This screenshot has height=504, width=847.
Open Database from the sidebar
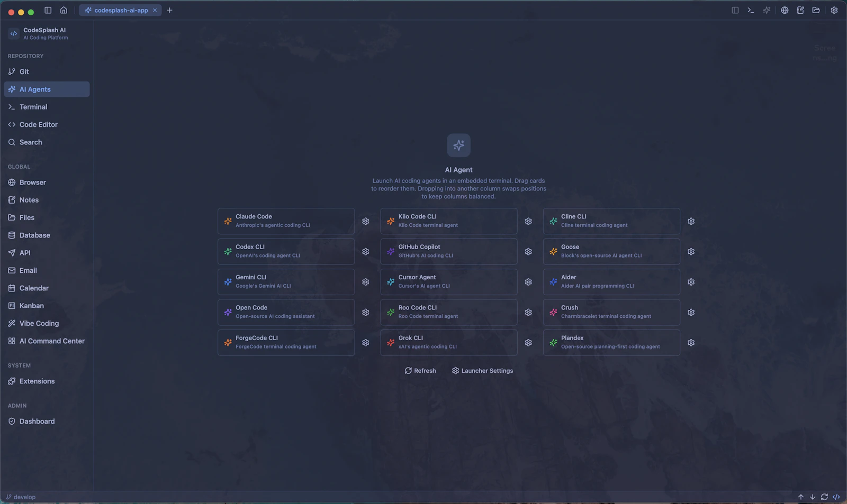click(x=47, y=235)
